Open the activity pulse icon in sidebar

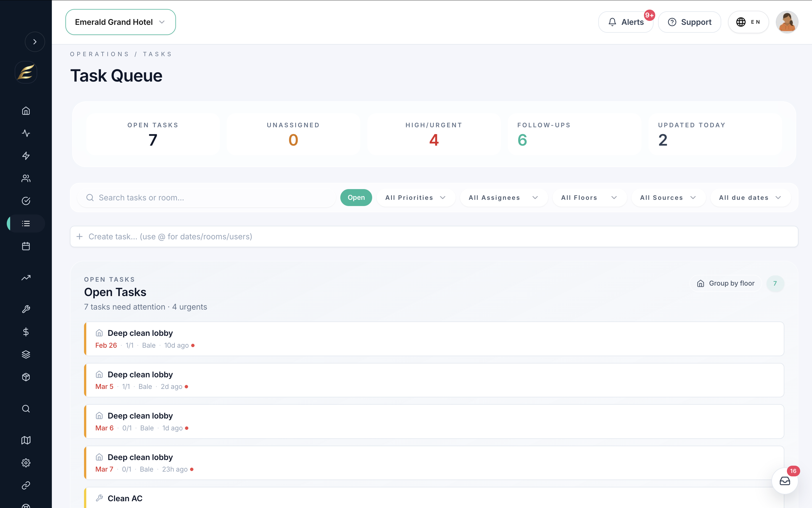26,133
